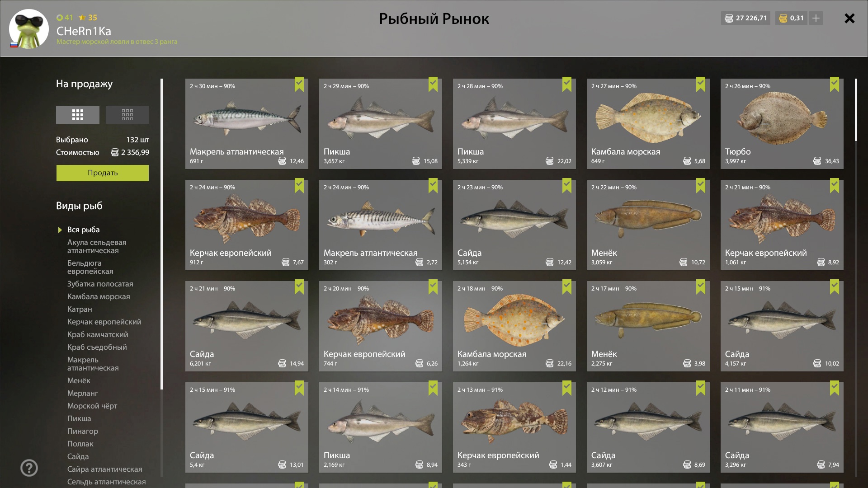This screenshot has height=488, width=868.
Task: Click the frog avatar of CHeRn1Ka
Action: click(x=29, y=29)
